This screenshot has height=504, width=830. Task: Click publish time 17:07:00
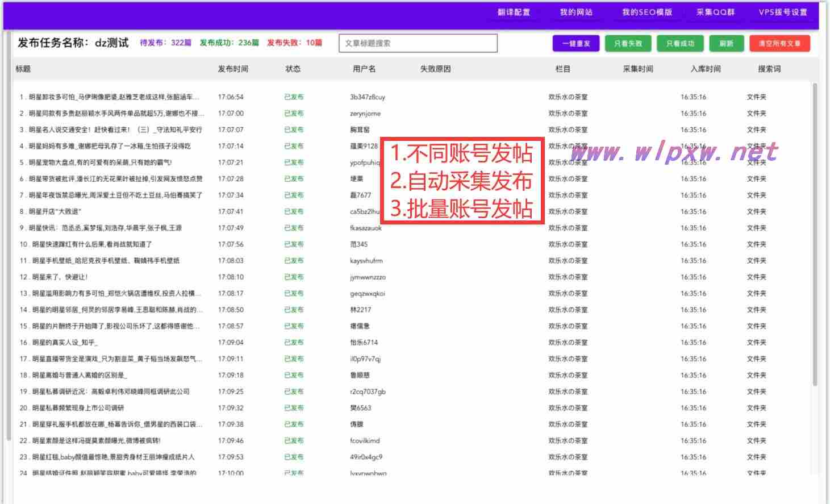[x=231, y=114]
